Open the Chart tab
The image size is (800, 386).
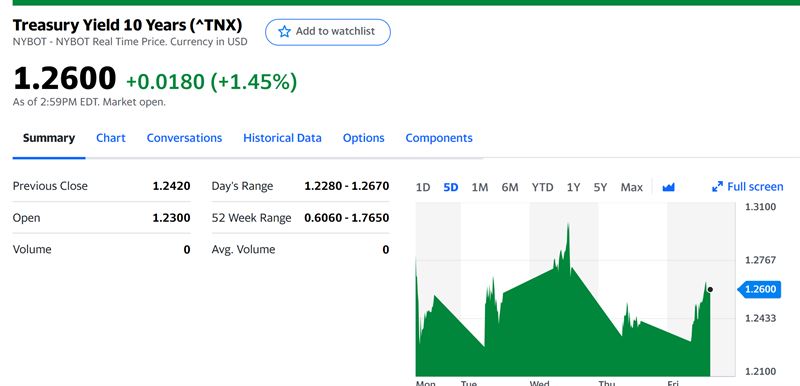point(111,138)
